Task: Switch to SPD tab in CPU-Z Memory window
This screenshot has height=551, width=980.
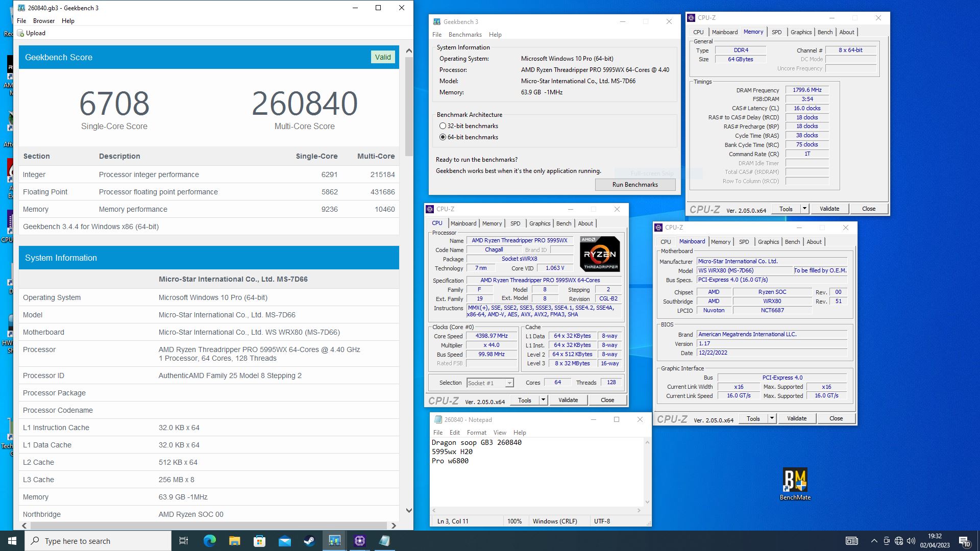Action: (x=776, y=32)
